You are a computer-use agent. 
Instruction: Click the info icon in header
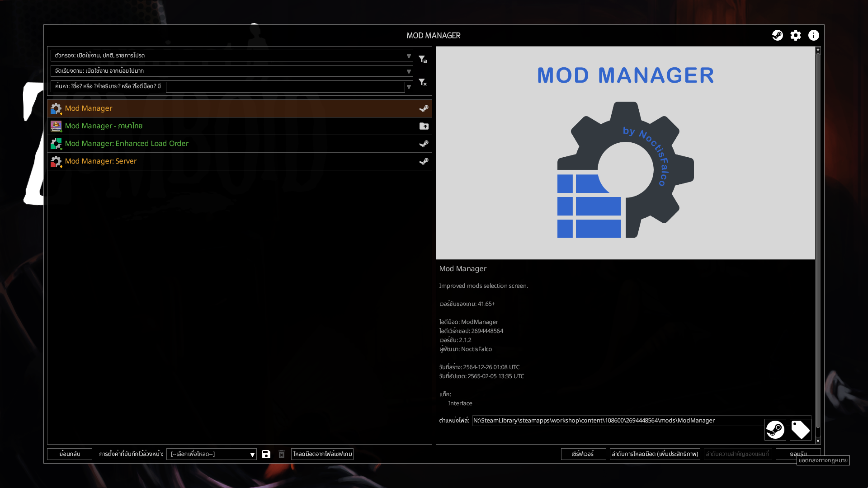[x=813, y=35]
